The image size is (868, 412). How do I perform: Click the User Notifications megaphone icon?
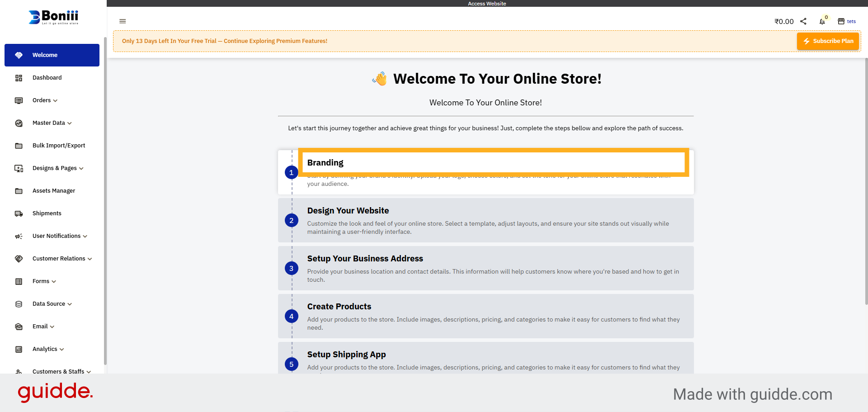click(19, 236)
